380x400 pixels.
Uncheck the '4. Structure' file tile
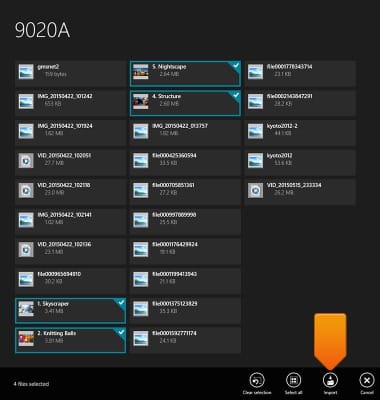coord(185,103)
